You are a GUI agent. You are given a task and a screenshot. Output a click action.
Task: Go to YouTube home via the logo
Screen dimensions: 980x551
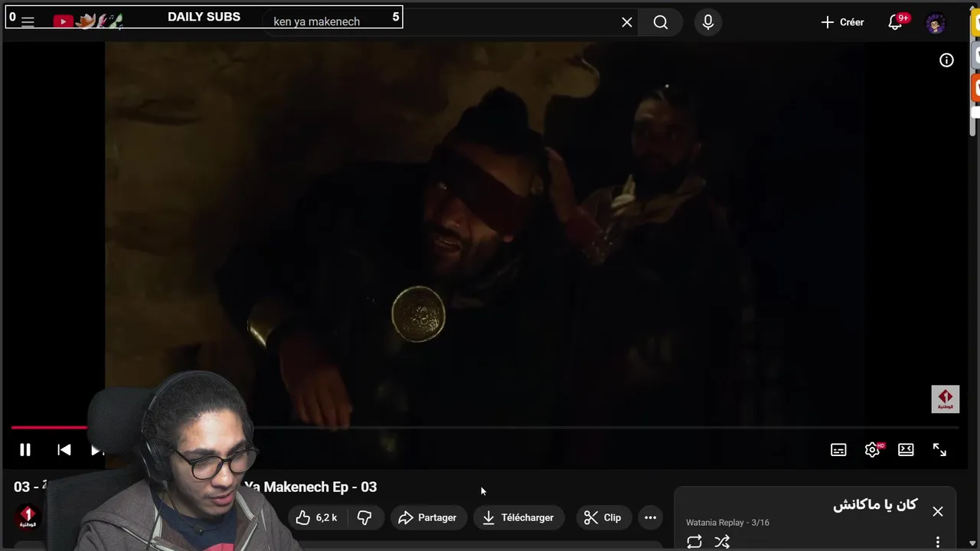click(63, 22)
